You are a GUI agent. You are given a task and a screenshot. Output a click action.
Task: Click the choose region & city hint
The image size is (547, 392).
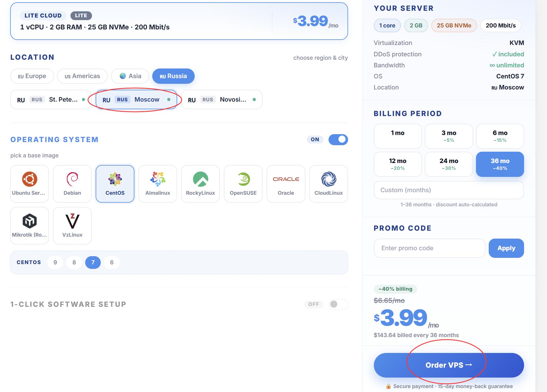pos(320,58)
